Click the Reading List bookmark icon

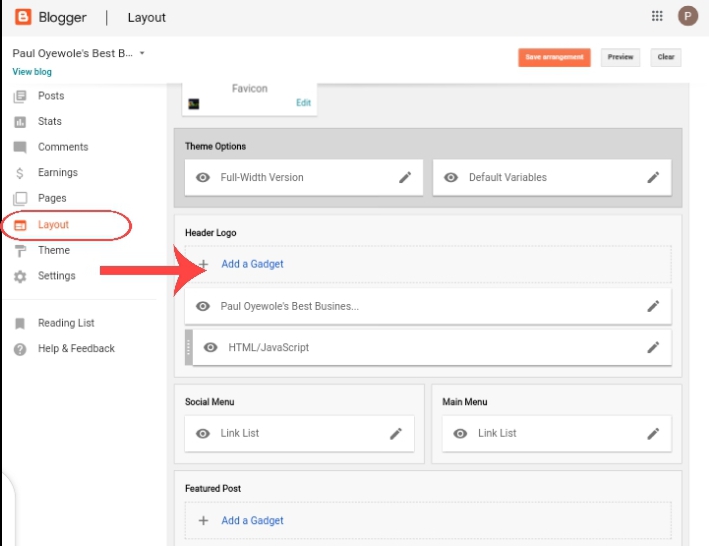point(20,324)
